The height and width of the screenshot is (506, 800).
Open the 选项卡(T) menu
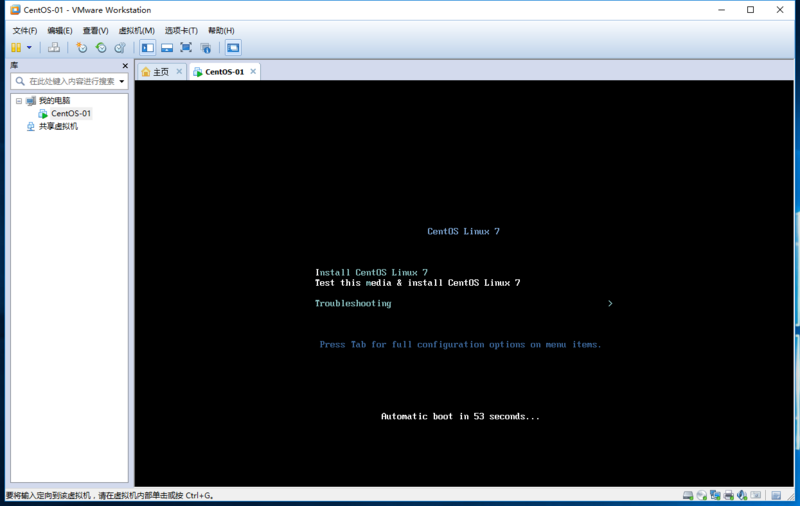[x=181, y=31]
